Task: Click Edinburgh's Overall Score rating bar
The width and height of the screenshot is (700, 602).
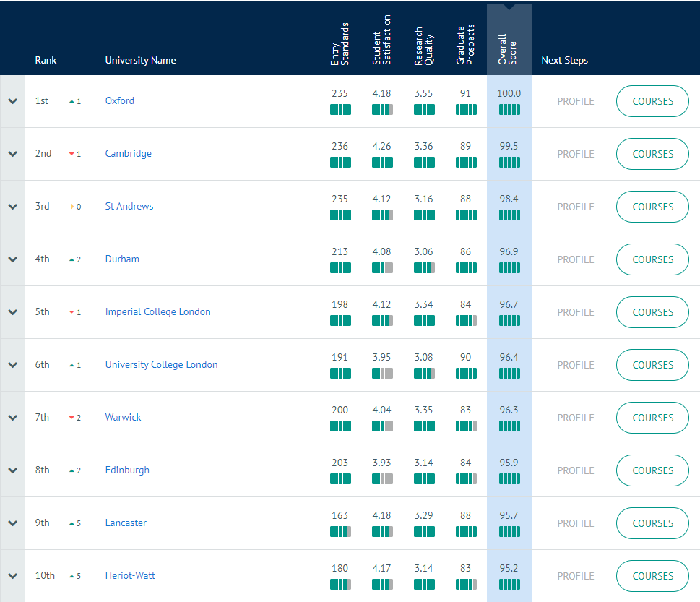Action: coord(509,479)
